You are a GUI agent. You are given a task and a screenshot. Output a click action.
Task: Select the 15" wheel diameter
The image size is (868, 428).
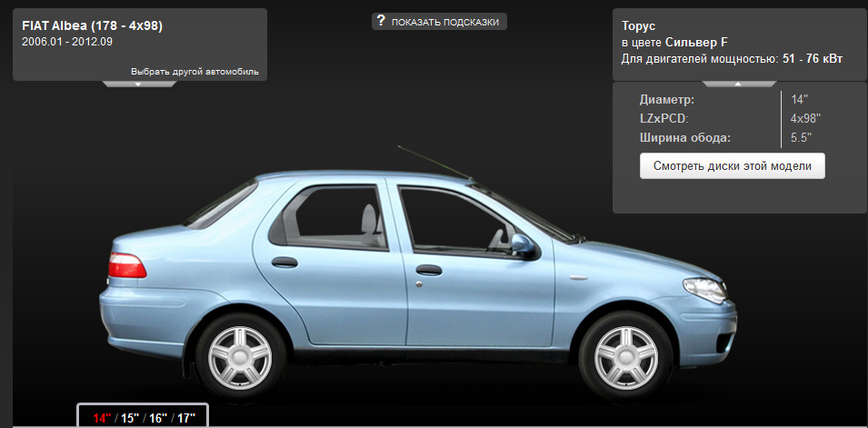point(130,418)
